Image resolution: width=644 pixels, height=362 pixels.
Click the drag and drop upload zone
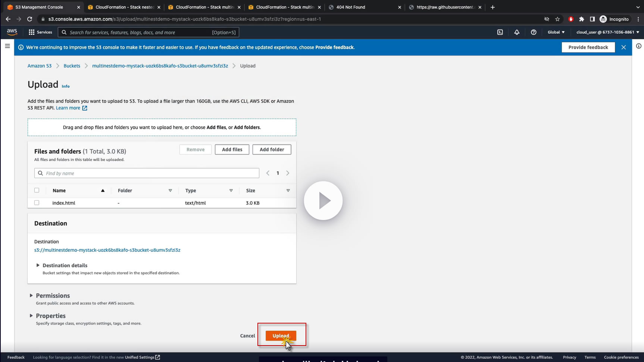point(162,127)
